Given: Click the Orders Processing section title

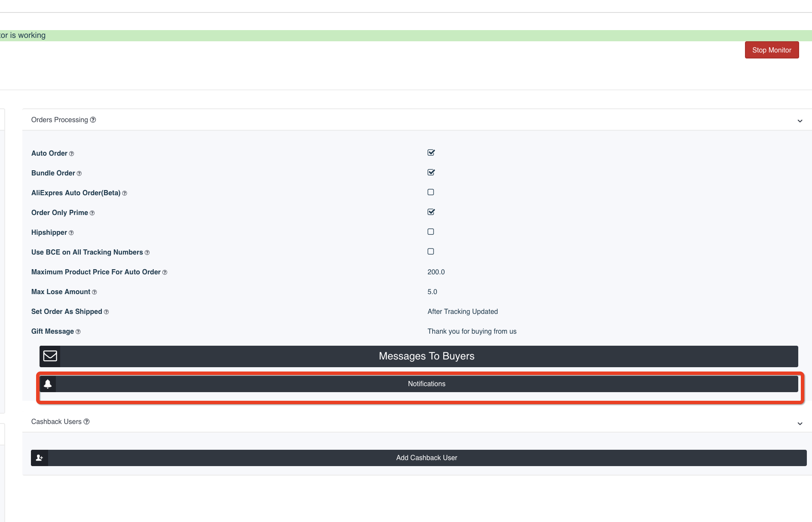Looking at the screenshot, I should click(x=60, y=120).
